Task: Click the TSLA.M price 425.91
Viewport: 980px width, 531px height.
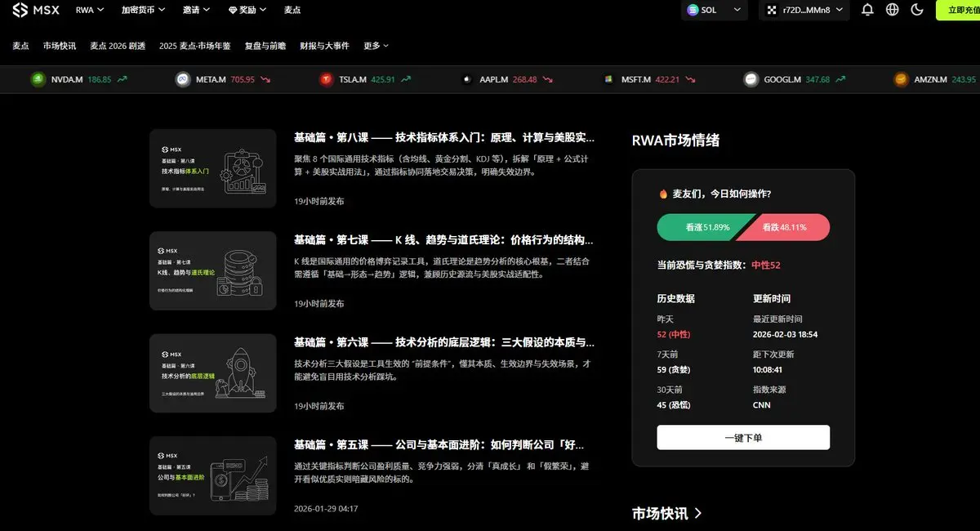Action: (383, 79)
